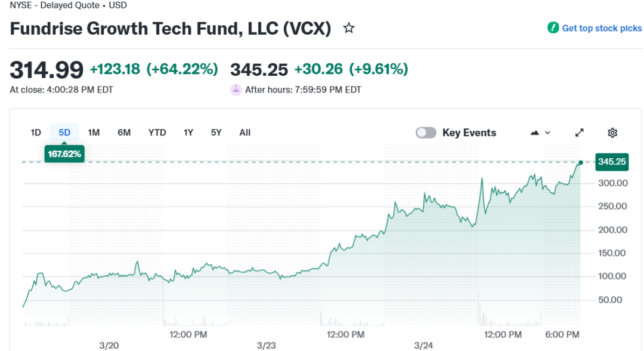This screenshot has height=351, width=644.
Task: Click the green Get top stock picks icon
Action: pos(553,28)
